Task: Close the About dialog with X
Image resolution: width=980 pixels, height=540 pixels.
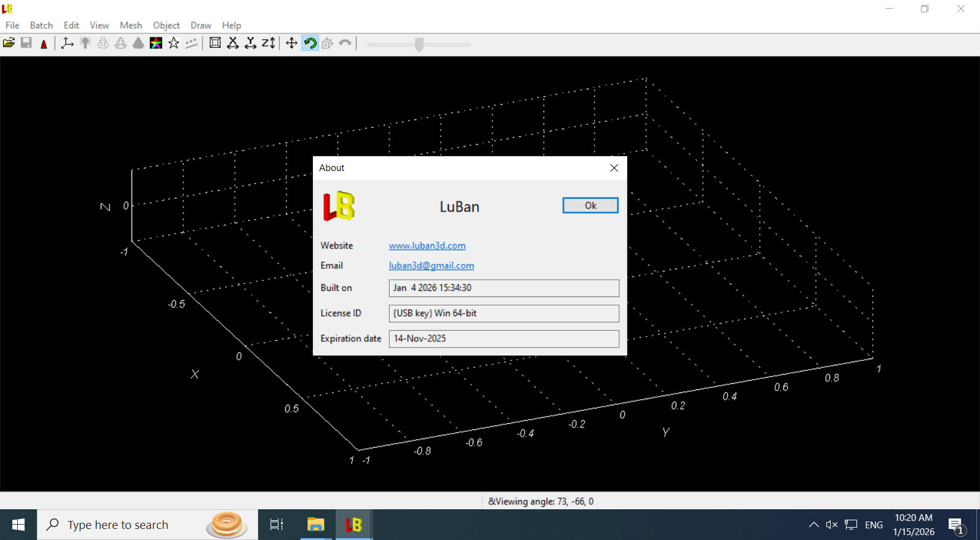Action: [614, 168]
